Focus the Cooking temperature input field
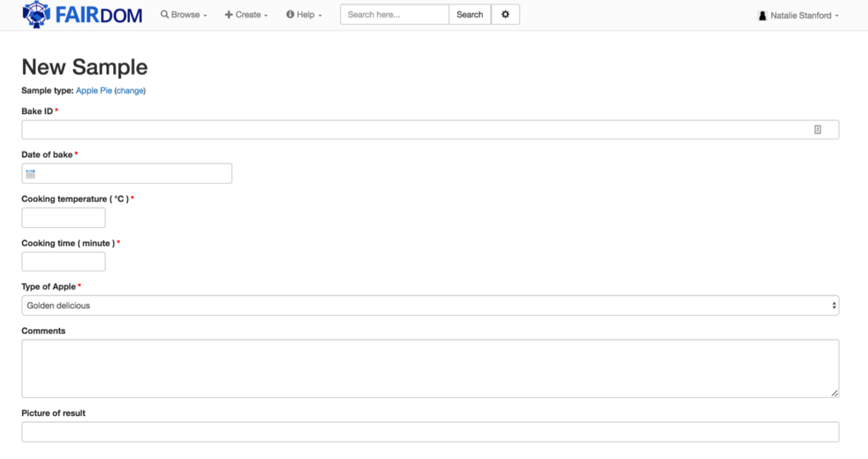 click(x=63, y=217)
